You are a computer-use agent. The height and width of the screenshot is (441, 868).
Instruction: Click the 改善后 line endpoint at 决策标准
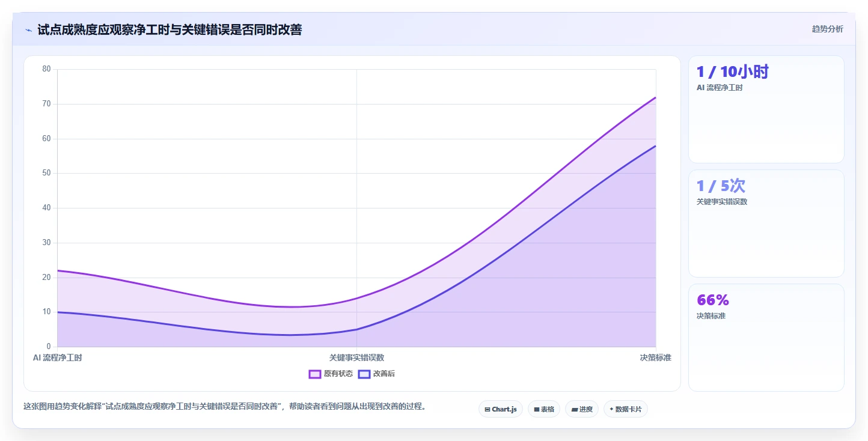(x=655, y=146)
